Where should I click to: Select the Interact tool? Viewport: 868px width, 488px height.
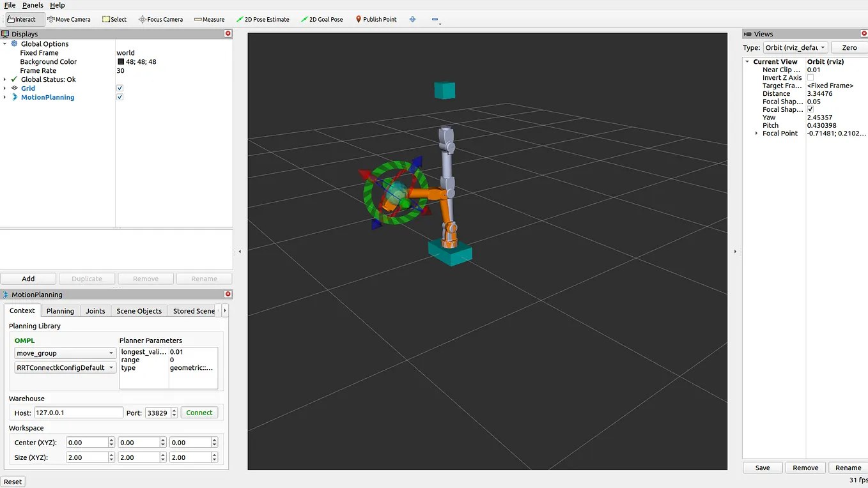click(25, 19)
